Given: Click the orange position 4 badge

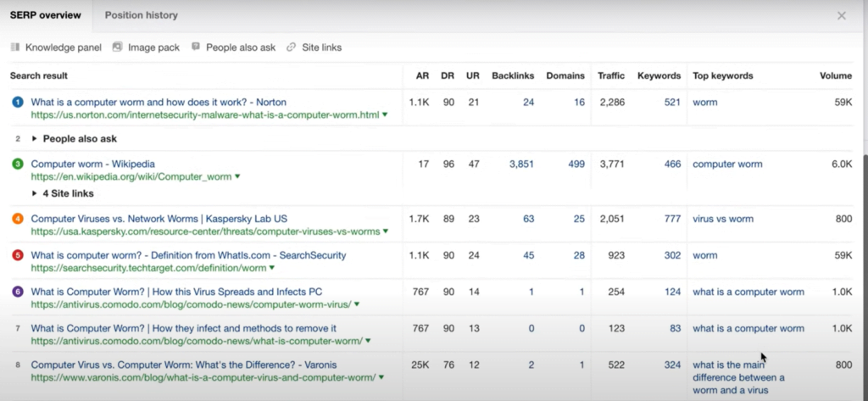Looking at the screenshot, I should (18, 219).
